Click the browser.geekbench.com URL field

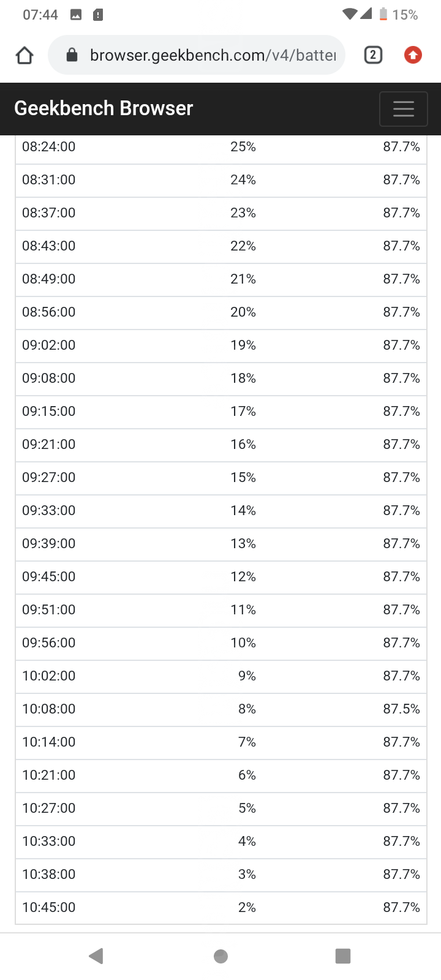(212, 56)
